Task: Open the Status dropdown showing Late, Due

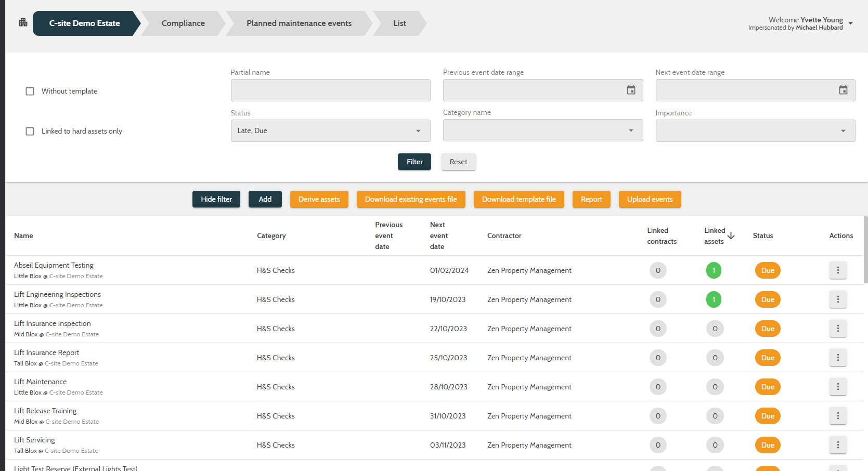Action: pos(330,130)
